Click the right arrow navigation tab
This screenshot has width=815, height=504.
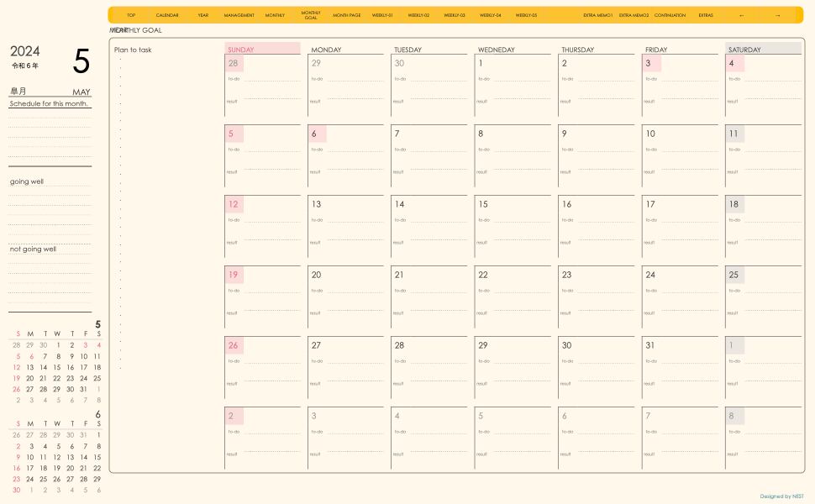(778, 15)
